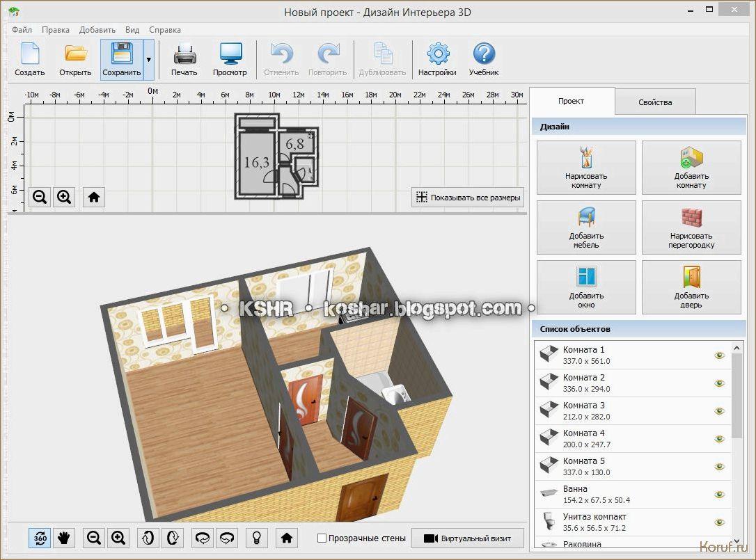Screen dimensions: 756x560
Task: Reset 2D plan view with home icon
Action: (x=94, y=197)
